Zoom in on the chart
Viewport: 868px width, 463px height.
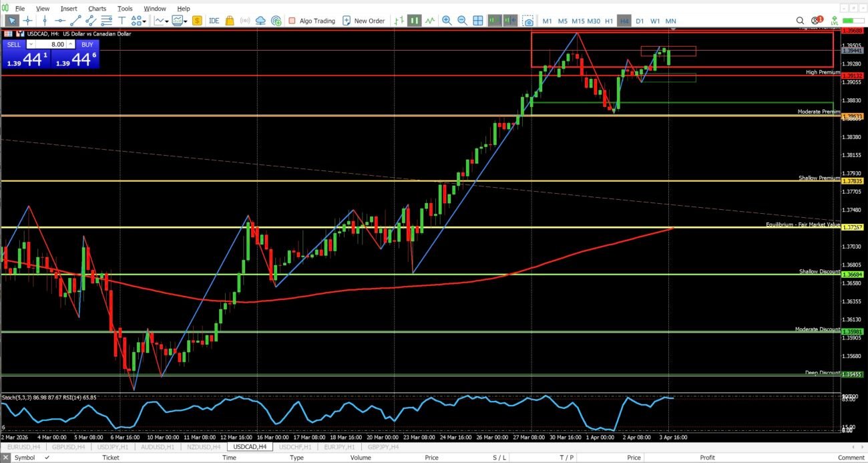[446, 21]
